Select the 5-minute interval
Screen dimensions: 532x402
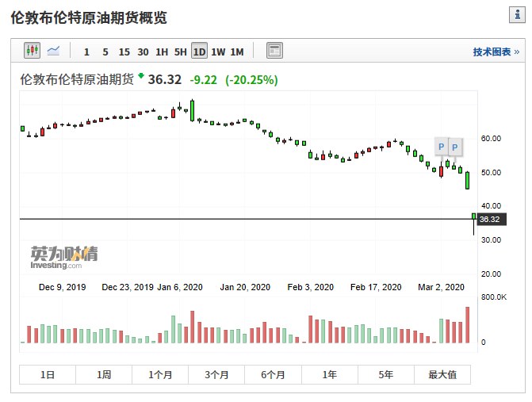(105, 52)
